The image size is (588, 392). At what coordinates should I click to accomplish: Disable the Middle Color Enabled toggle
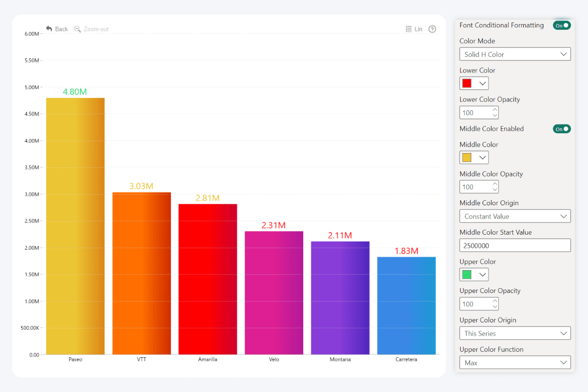[x=562, y=129]
